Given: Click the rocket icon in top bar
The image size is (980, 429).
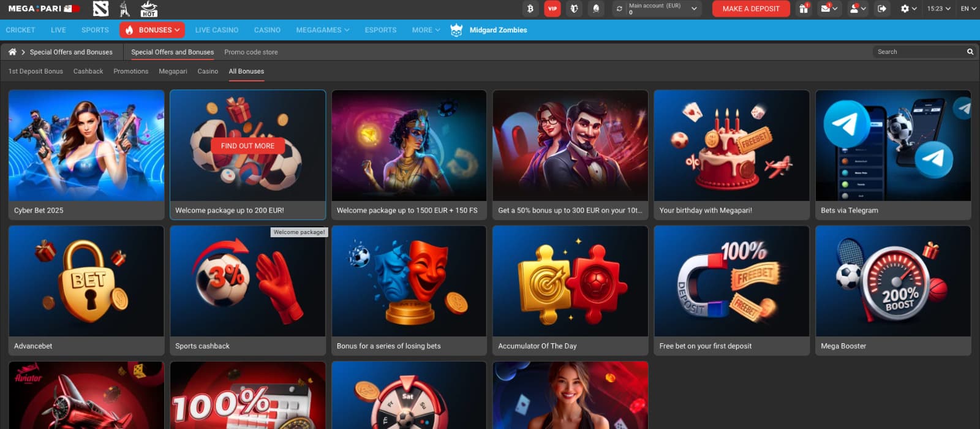Looking at the screenshot, I should click(596, 9).
